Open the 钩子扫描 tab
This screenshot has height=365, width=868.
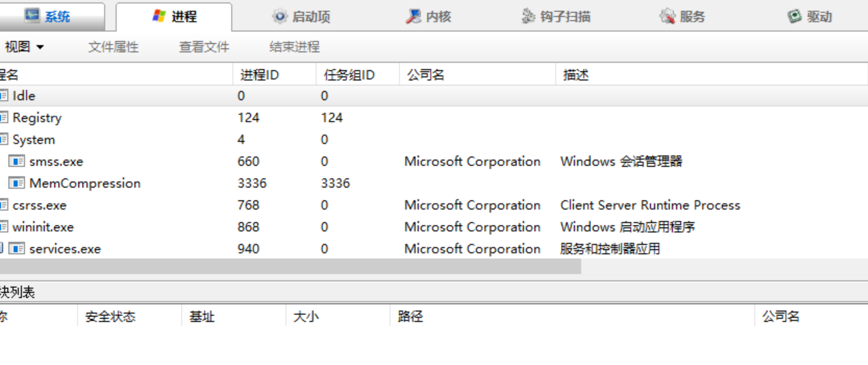click(556, 17)
